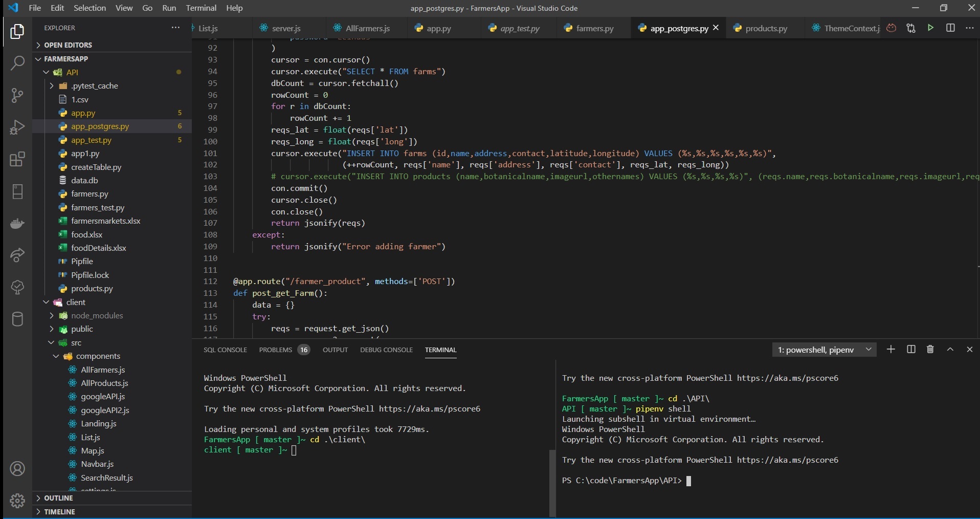The width and height of the screenshot is (980, 519).
Task: Switch to the SQL CONSOLE panel tab
Action: [x=225, y=350]
